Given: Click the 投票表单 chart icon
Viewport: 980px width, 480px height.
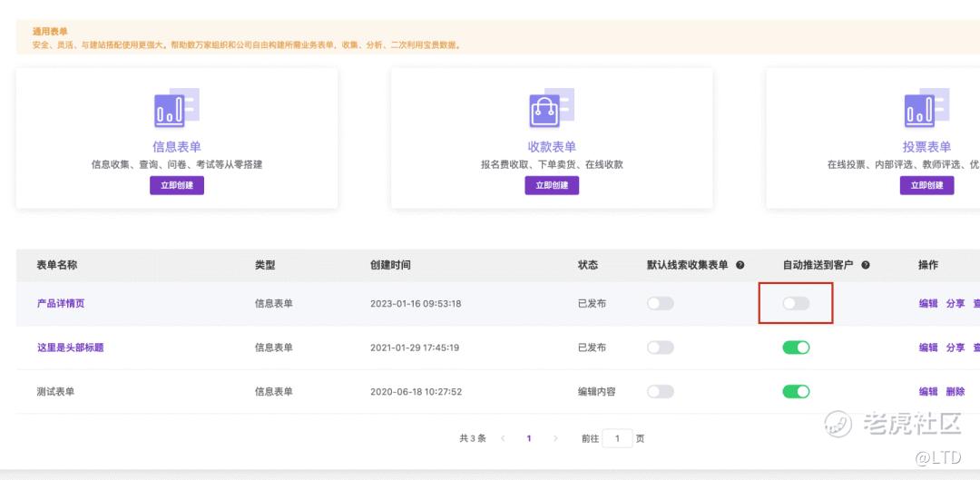Looking at the screenshot, I should point(926,108).
